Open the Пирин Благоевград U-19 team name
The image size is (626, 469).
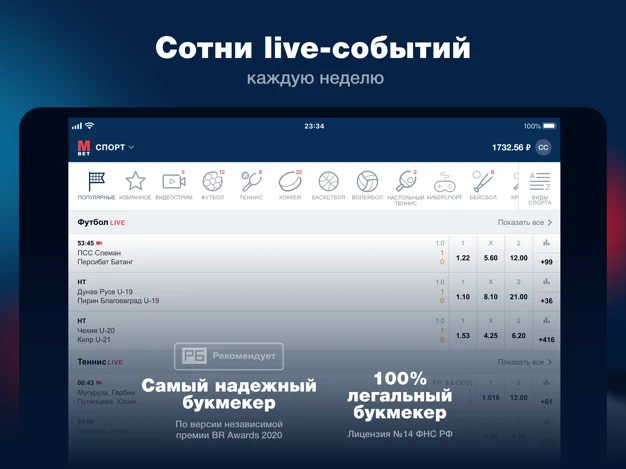pyautogui.click(x=118, y=301)
